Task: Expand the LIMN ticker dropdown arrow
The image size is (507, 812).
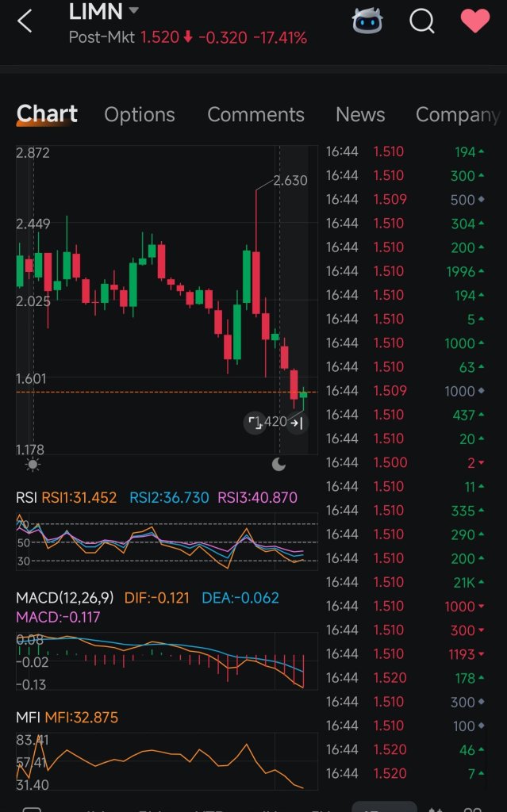Action: coord(133,10)
